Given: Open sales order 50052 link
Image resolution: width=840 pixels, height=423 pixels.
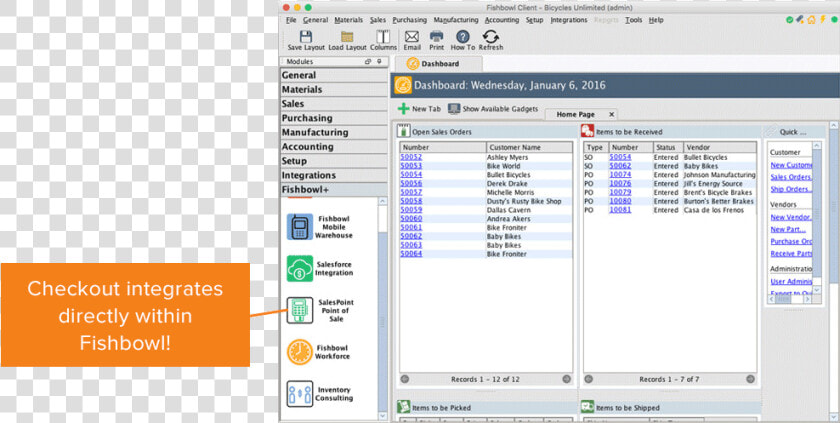Looking at the screenshot, I should [411, 157].
